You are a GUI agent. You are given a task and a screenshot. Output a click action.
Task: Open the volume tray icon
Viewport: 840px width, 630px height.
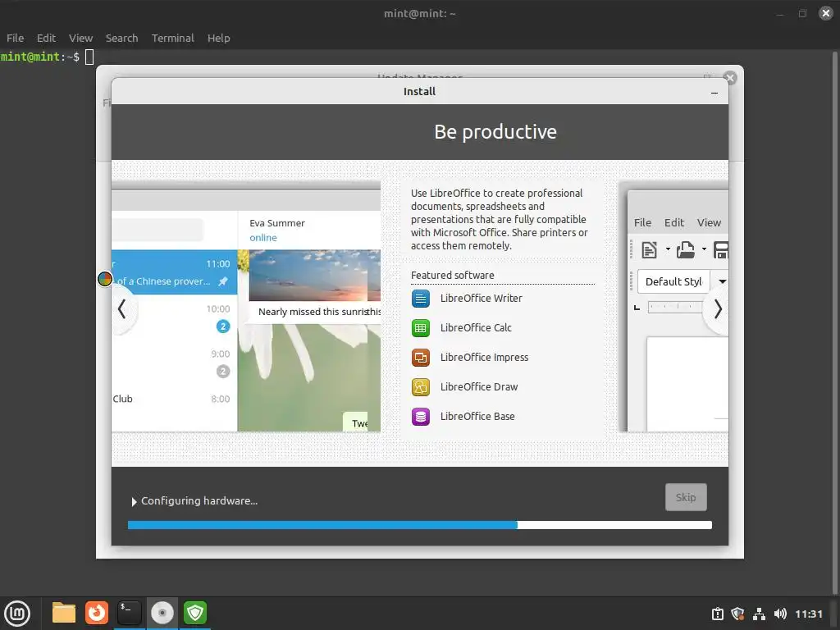point(780,614)
